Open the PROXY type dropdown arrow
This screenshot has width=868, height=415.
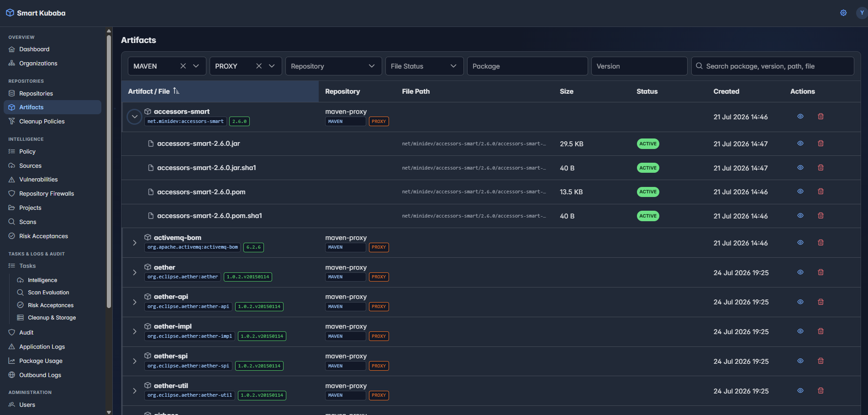click(272, 66)
